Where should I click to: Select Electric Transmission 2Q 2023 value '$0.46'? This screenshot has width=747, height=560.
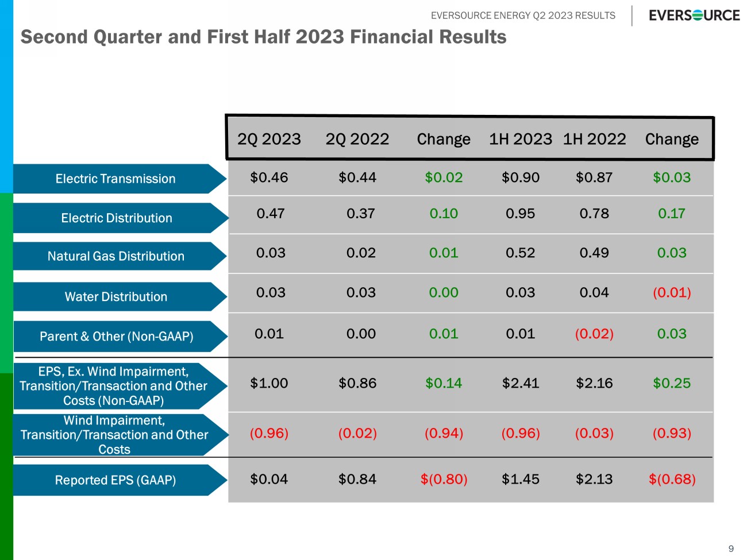point(269,177)
